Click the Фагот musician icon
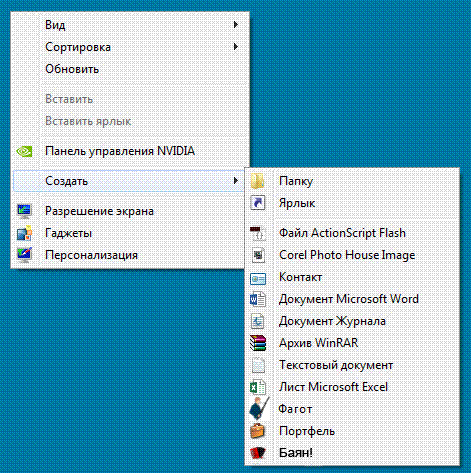This screenshot has width=471, height=473. (259, 408)
